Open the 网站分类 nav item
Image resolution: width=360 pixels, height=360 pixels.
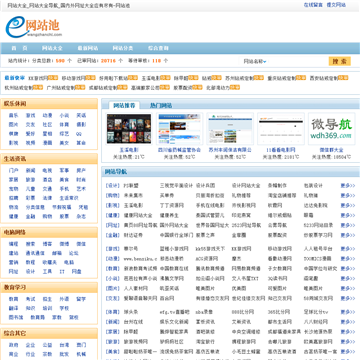(x=123, y=48)
